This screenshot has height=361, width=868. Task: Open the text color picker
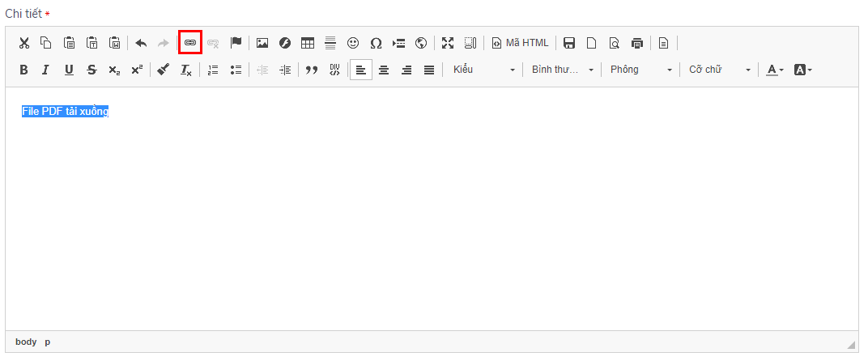775,70
